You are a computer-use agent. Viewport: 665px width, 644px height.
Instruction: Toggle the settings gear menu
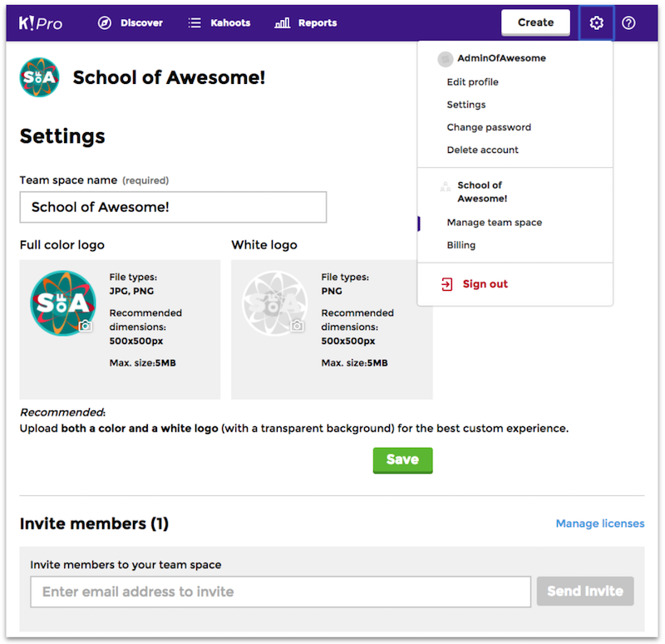tap(596, 23)
